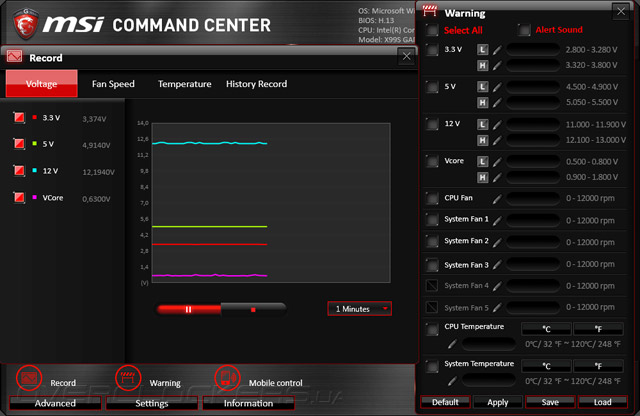
Task: Toggle the 3.3 V graph checkbox
Action: point(19,118)
